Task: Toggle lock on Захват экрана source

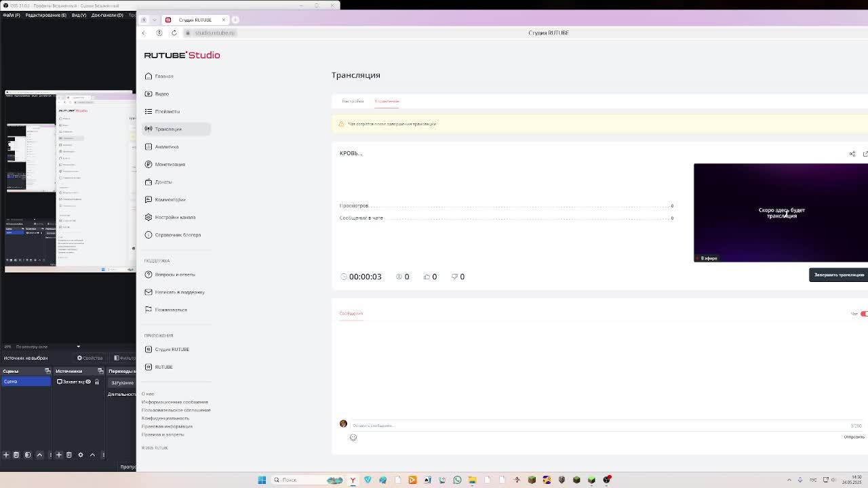Action: tap(97, 382)
